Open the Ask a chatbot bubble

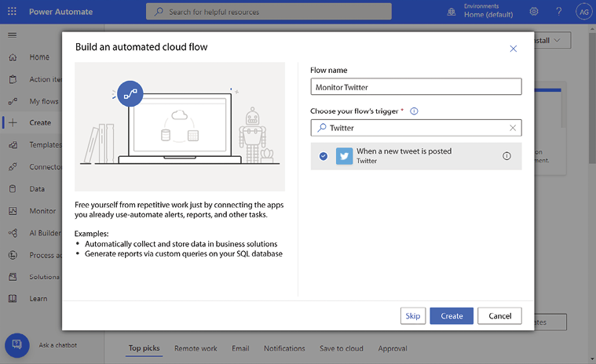[x=17, y=345]
